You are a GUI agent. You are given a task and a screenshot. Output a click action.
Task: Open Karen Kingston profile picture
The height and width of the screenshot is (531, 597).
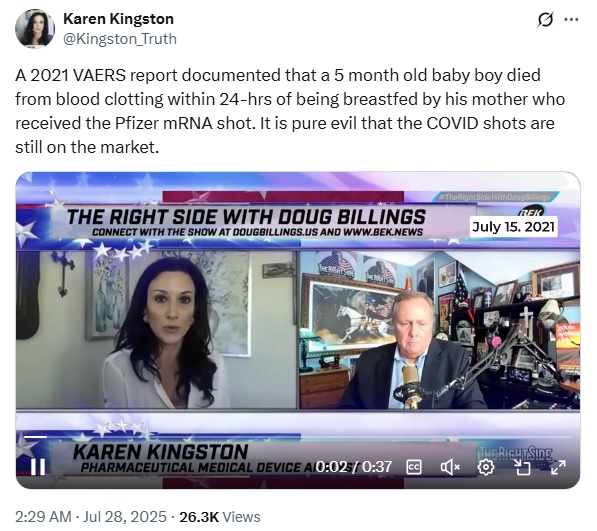[35, 29]
